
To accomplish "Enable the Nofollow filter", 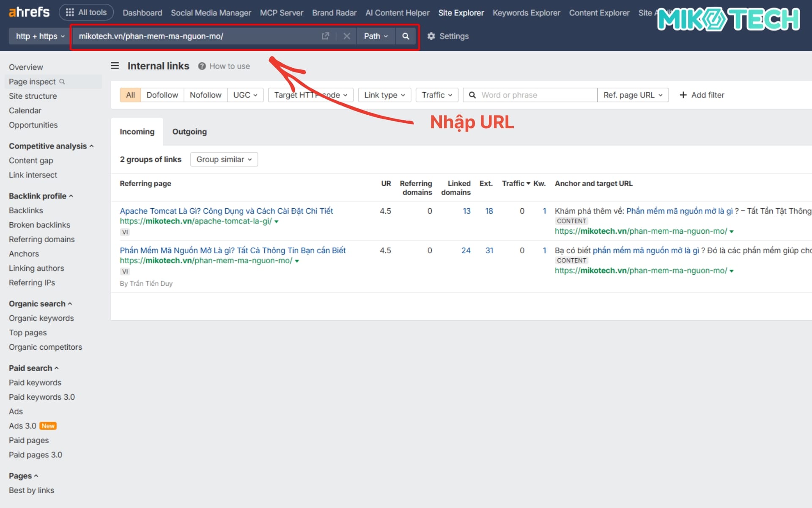I will click(x=206, y=95).
